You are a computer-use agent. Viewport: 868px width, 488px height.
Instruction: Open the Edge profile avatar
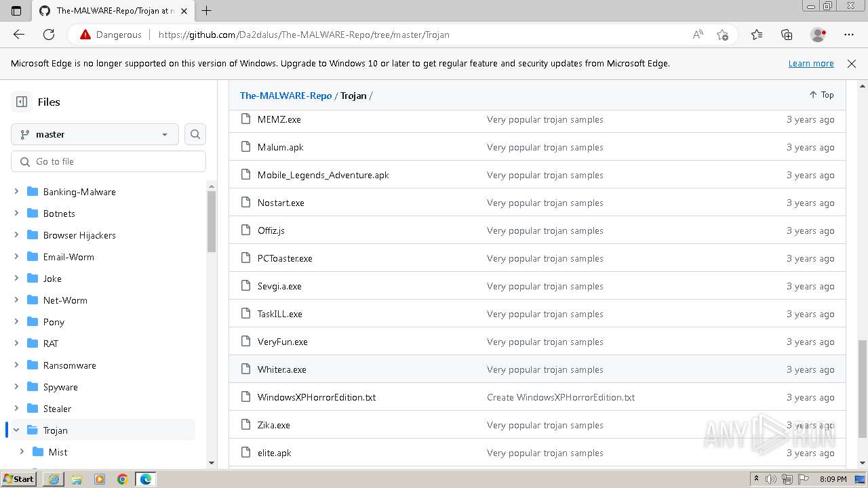pyautogui.click(x=818, y=35)
